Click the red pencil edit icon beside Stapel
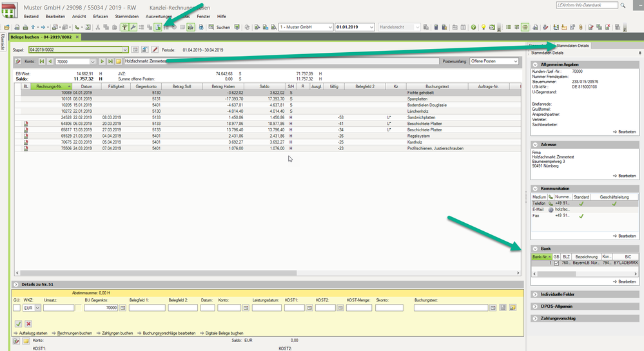The width and height of the screenshot is (644, 351). point(155,50)
